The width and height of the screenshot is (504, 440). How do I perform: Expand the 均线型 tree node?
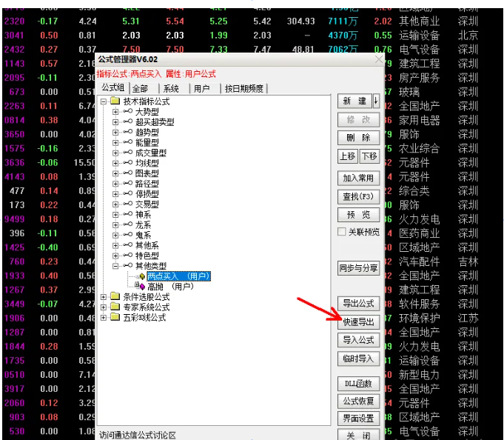point(115,164)
